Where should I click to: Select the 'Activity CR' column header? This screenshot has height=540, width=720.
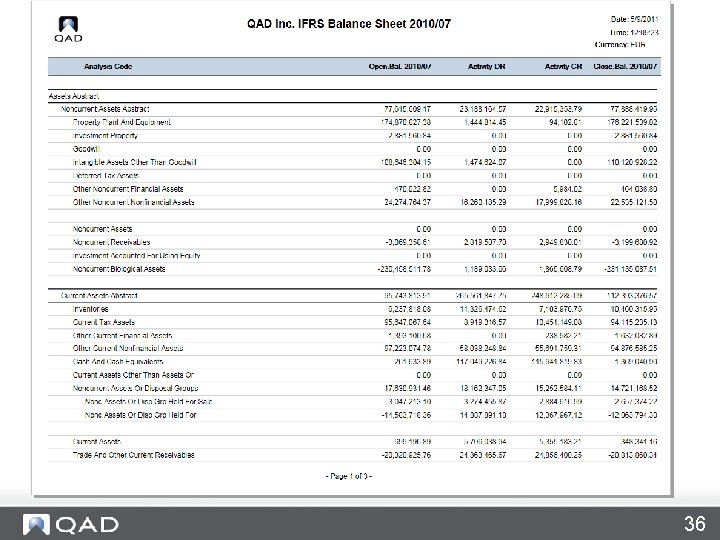click(563, 67)
